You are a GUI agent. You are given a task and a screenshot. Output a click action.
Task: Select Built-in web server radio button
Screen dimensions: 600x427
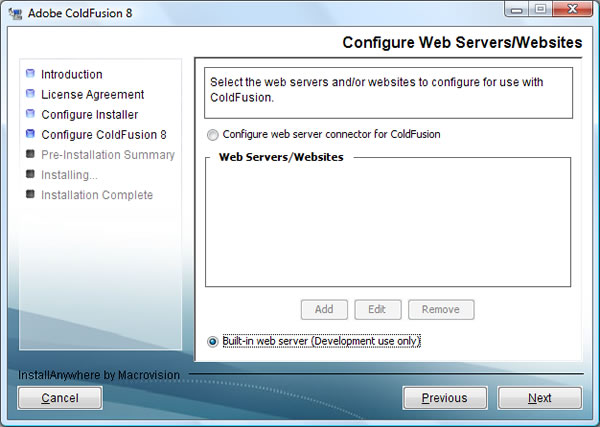pyautogui.click(x=213, y=341)
